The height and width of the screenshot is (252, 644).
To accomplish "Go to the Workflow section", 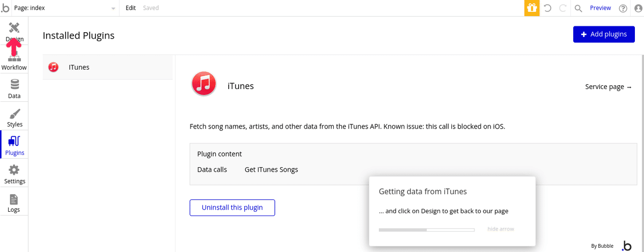I will (14, 60).
